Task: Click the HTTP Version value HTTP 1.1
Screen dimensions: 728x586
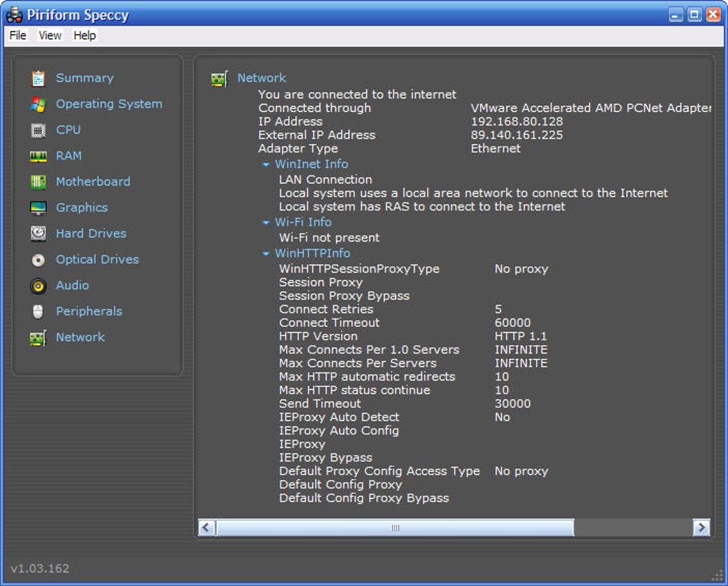Action: [x=520, y=336]
